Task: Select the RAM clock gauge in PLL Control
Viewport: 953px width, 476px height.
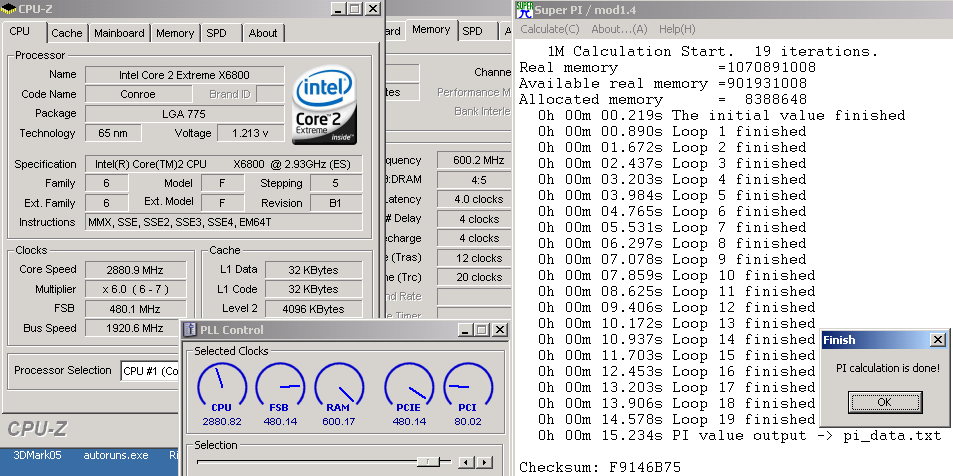Action: click(339, 387)
